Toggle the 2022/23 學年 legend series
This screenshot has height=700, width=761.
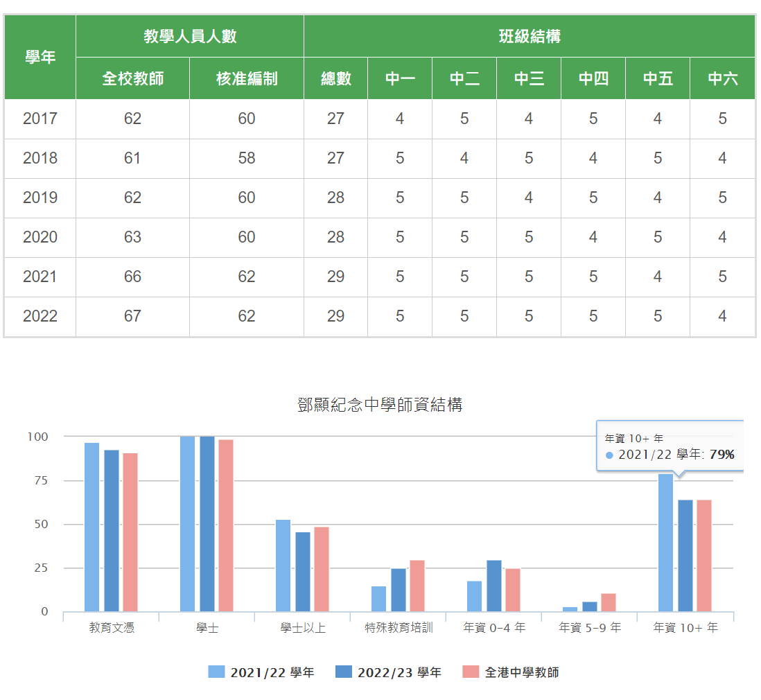[x=388, y=672]
